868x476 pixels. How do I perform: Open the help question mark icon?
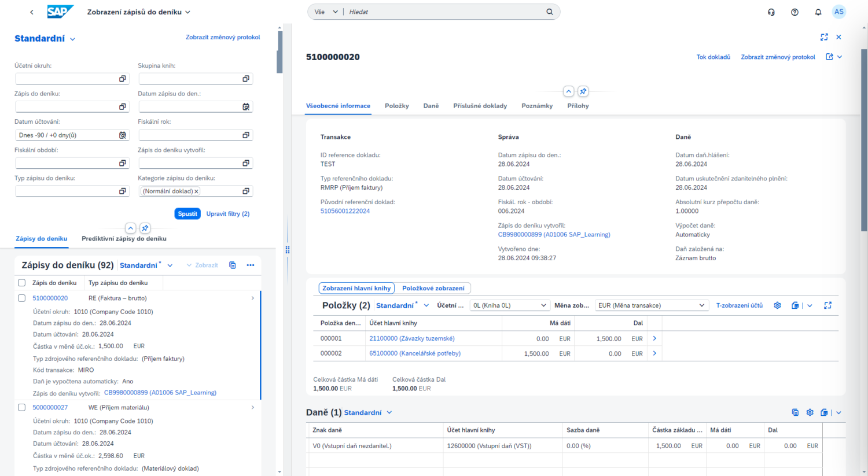[x=795, y=12]
